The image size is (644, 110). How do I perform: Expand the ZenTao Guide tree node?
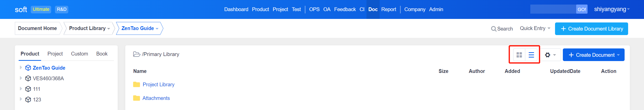[x=21, y=67]
